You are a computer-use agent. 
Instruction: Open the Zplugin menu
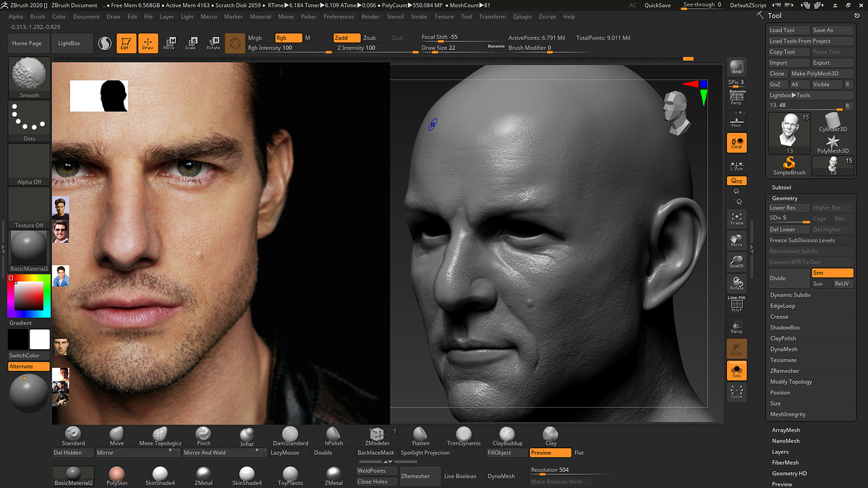[522, 17]
